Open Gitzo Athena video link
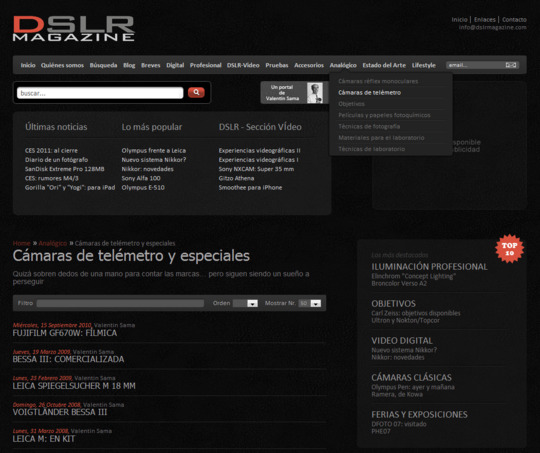 point(236,178)
